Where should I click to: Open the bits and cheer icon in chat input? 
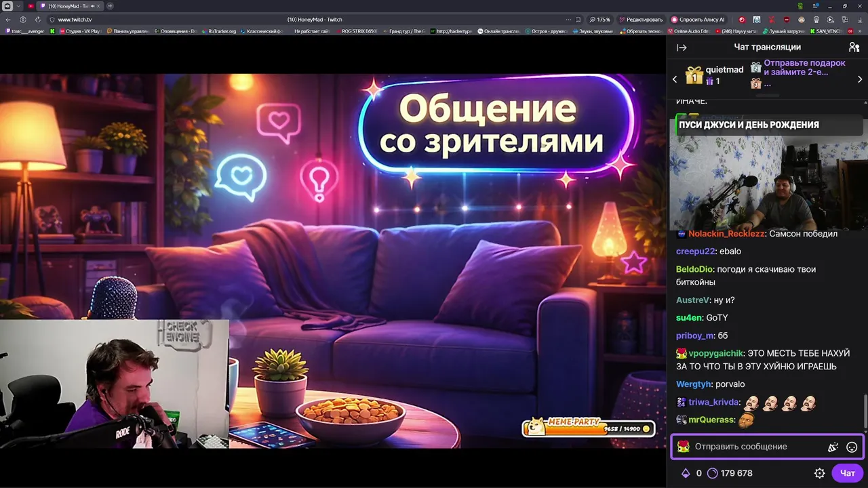tap(833, 447)
